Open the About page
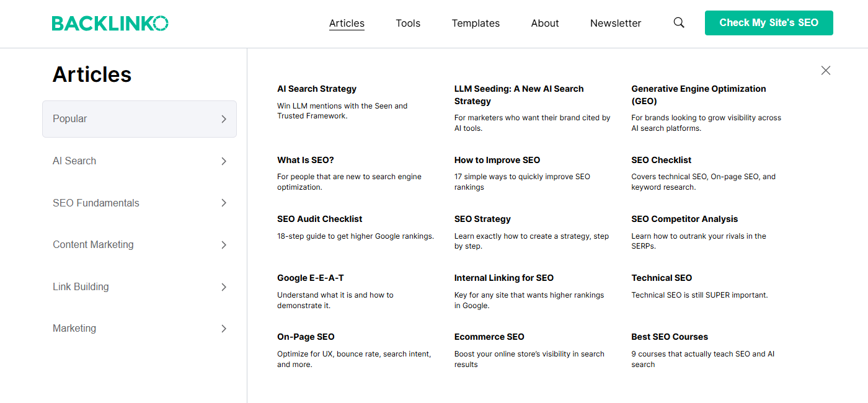 (x=544, y=23)
